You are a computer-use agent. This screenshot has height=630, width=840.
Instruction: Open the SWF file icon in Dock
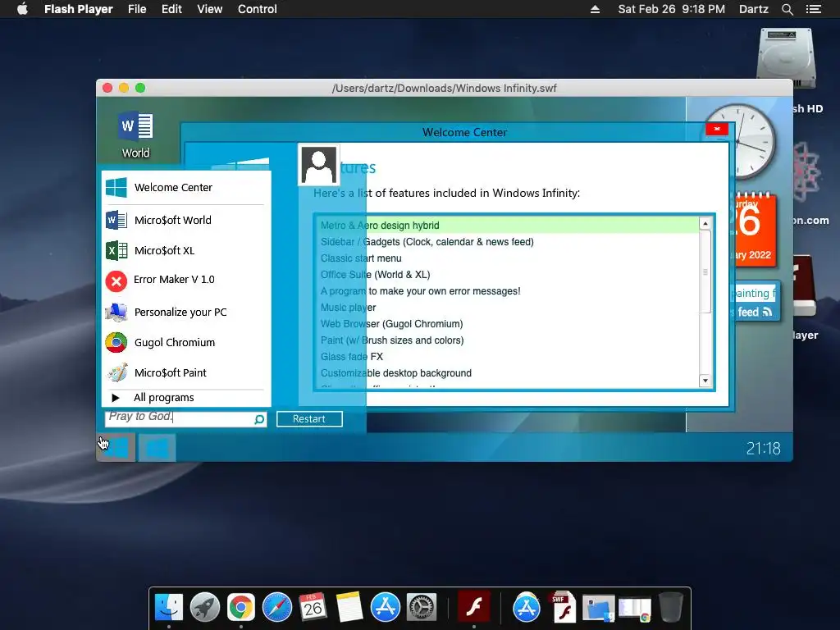click(x=563, y=608)
